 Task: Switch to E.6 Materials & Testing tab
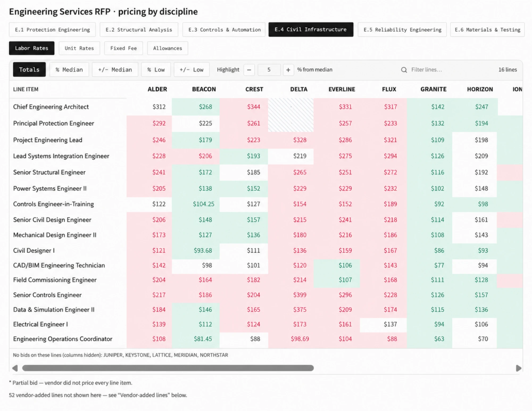[487, 30]
